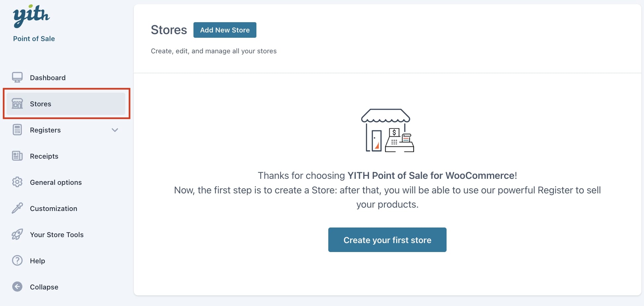The height and width of the screenshot is (306, 644).
Task: Click the Help question mark icon
Action: click(17, 261)
